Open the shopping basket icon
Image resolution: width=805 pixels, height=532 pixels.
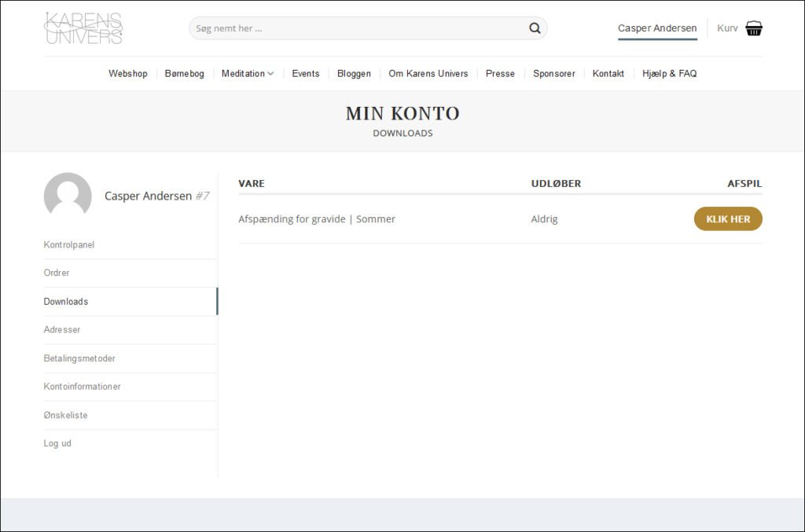tap(753, 28)
